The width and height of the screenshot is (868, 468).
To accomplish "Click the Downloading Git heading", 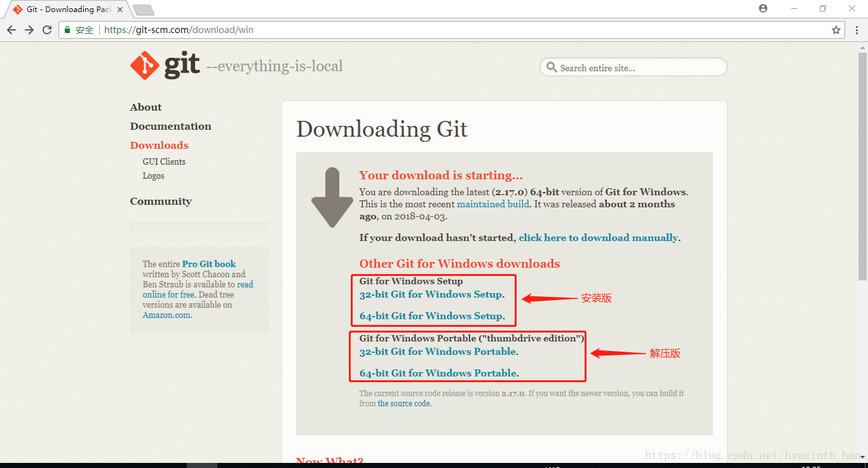I will point(382,129).
